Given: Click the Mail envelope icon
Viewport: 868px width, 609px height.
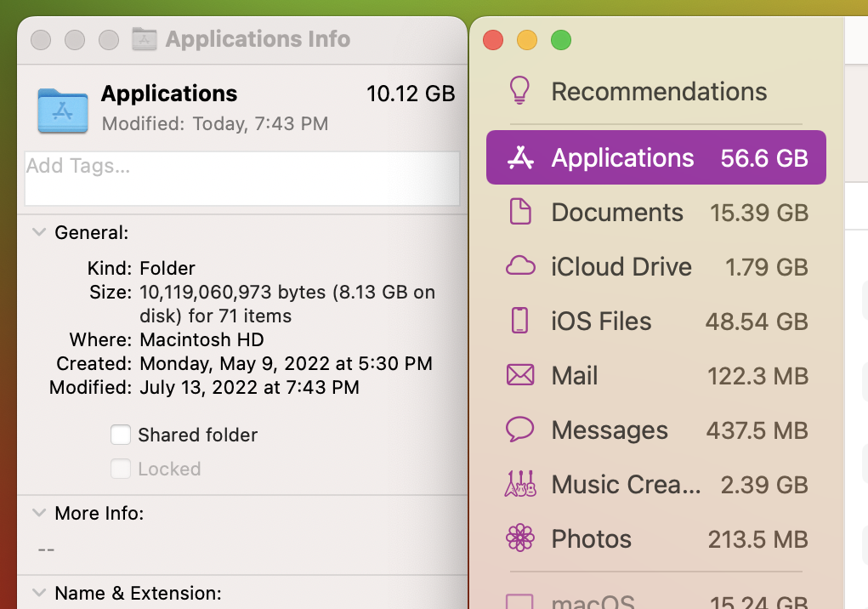Looking at the screenshot, I should tap(520, 375).
